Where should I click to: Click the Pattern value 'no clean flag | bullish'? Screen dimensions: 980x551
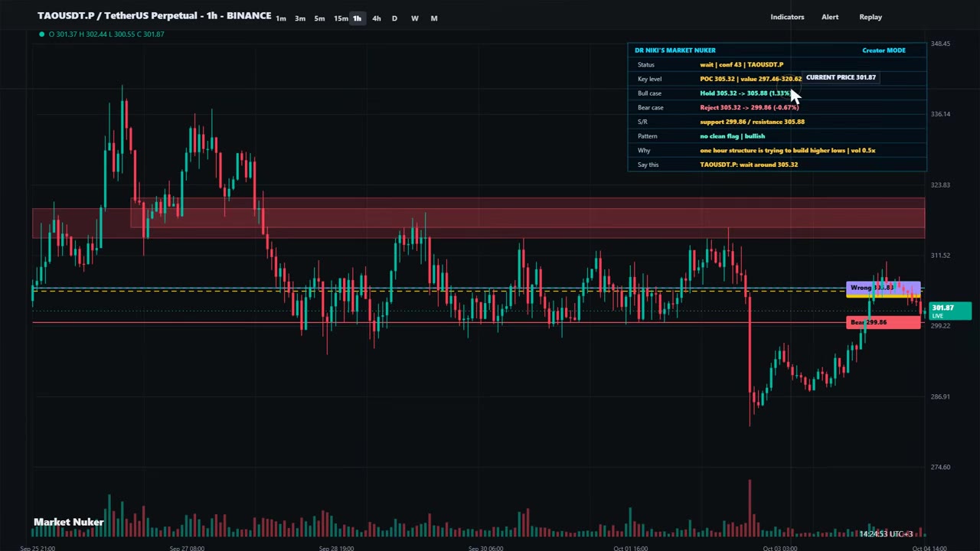point(732,136)
